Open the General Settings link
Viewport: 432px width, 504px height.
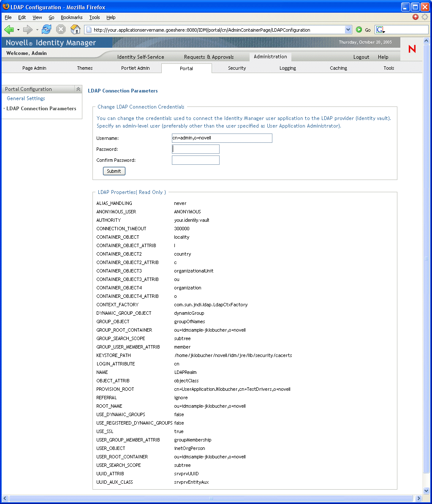[26, 98]
